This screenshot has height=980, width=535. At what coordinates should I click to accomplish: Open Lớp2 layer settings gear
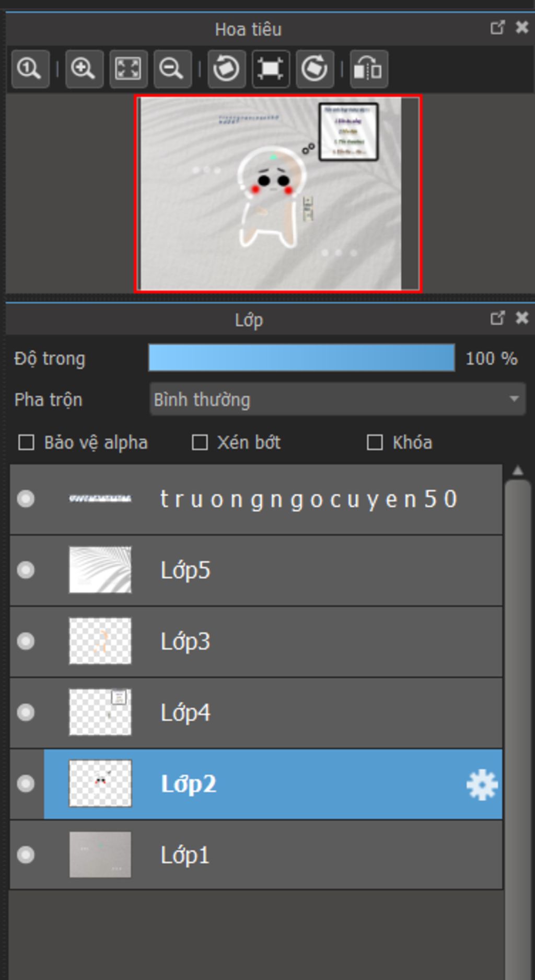tap(482, 784)
